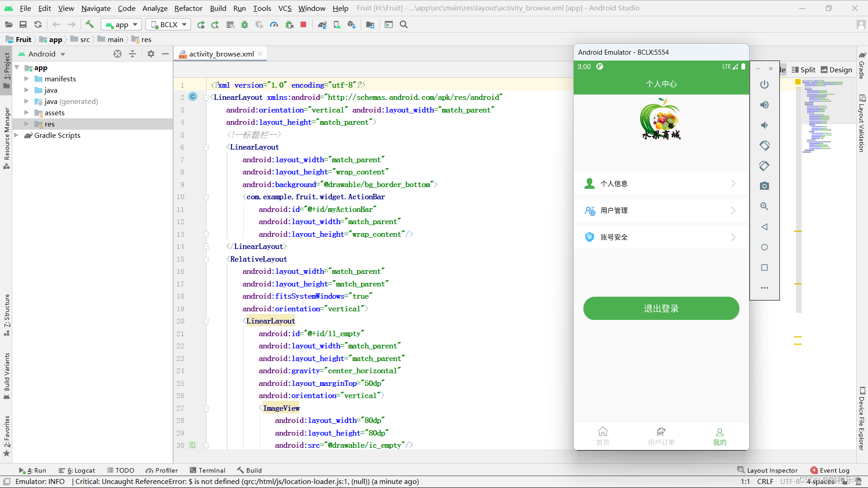Viewport: 868px width, 488px height.
Task: Open the app run configuration dropdown
Action: coord(121,24)
